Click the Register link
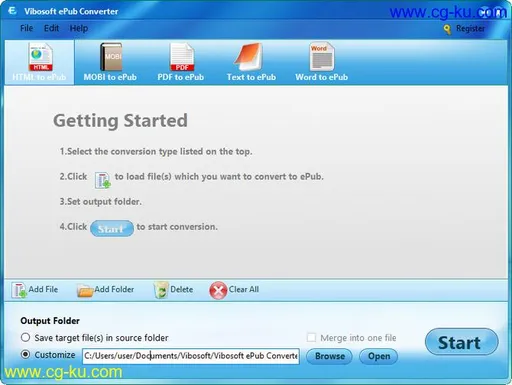512x385 pixels. pos(470,28)
